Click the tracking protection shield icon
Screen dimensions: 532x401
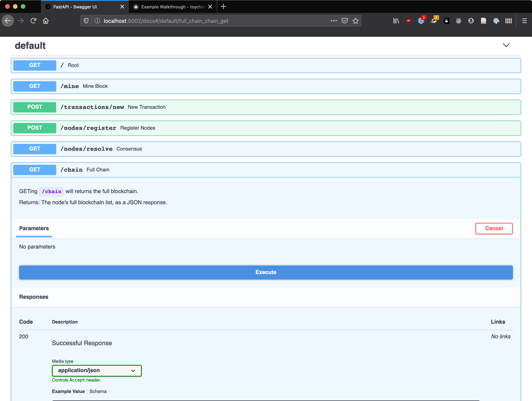[x=86, y=21]
